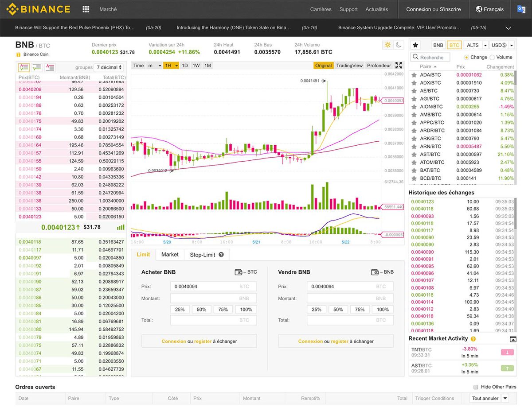The width and height of the screenshot is (532, 411).
Task: Open the apps grid menu icon
Action: click(86, 9)
